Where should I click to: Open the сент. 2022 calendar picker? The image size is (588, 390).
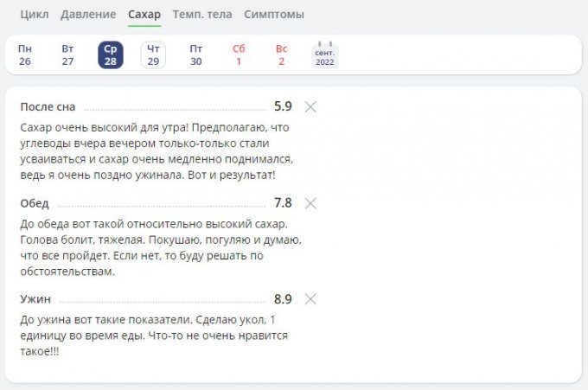[x=325, y=55]
